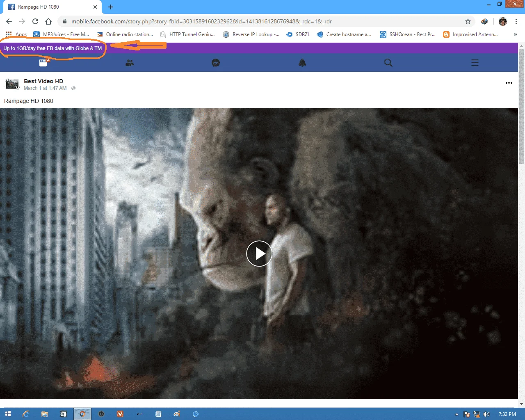This screenshot has height=420, width=525.
Task: Open the Best Video HD page name
Action: pos(43,81)
